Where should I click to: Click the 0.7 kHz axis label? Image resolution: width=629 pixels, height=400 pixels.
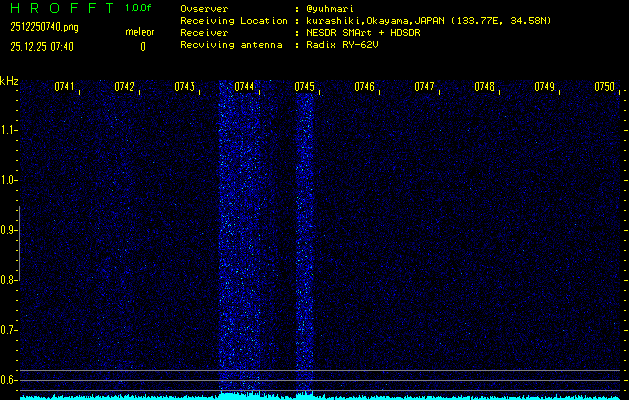pos(6,330)
